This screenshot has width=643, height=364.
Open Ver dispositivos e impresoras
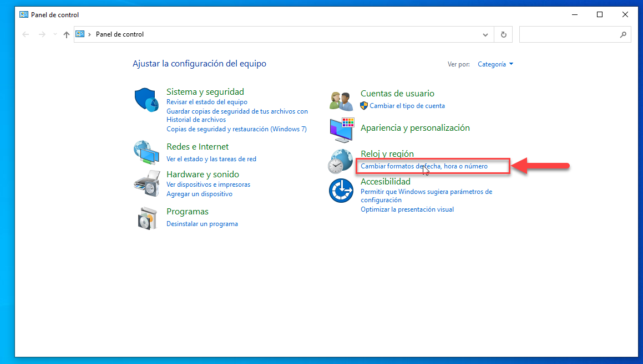[x=208, y=184]
